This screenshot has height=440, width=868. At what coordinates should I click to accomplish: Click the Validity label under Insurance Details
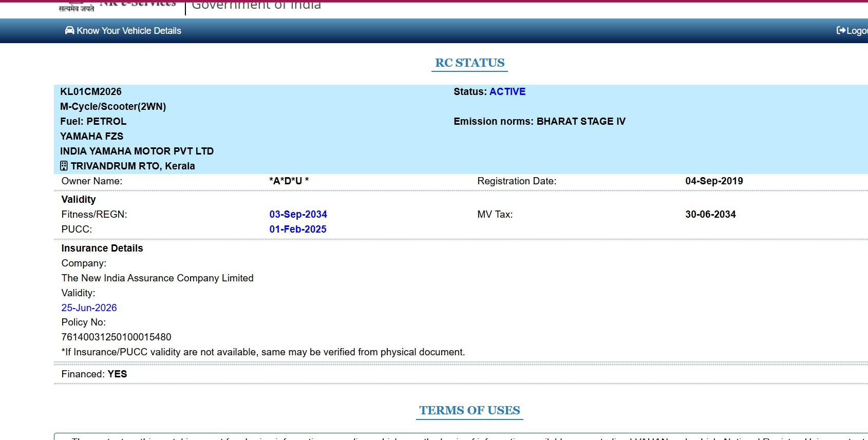click(79, 293)
